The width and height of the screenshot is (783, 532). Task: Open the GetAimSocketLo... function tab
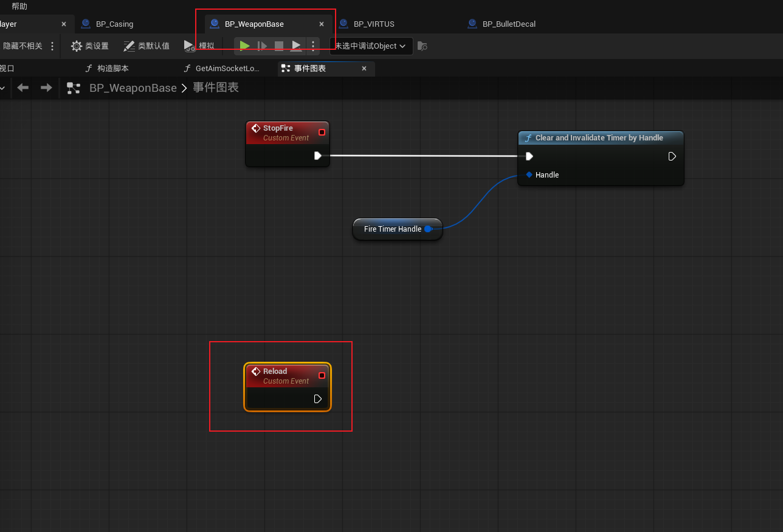coord(222,69)
